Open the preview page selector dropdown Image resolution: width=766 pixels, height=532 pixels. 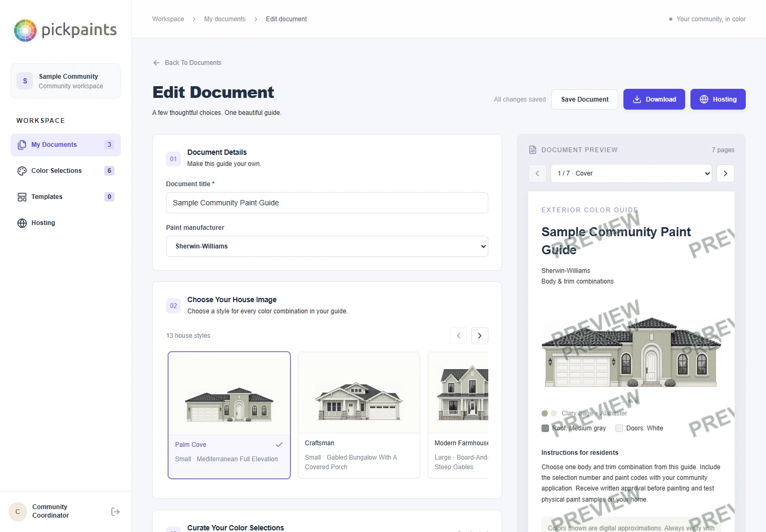coord(631,173)
